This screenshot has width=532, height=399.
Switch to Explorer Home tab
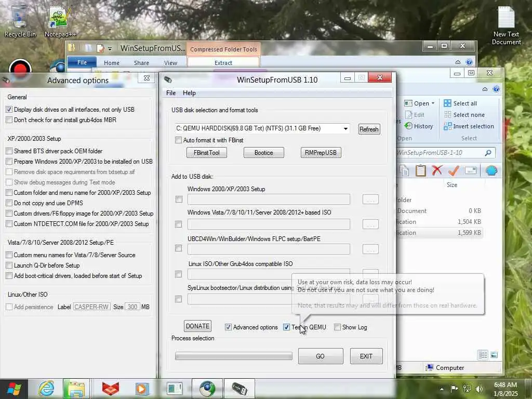pos(112,63)
